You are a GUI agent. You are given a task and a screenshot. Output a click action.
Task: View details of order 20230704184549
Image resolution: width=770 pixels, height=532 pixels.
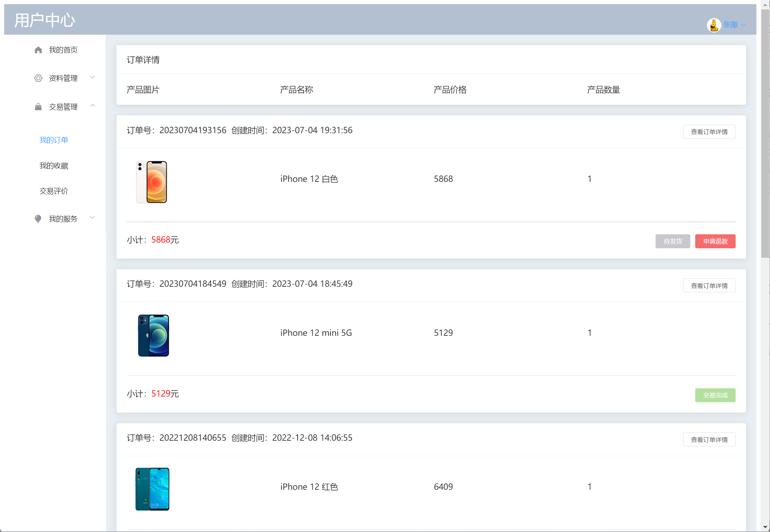point(709,286)
